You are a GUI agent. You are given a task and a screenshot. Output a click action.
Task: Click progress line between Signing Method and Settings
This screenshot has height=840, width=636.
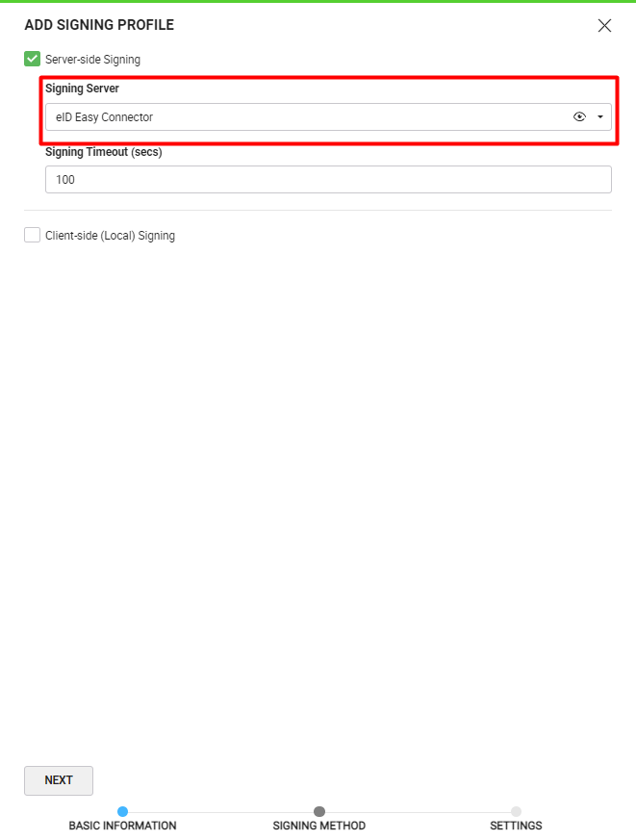point(418,812)
